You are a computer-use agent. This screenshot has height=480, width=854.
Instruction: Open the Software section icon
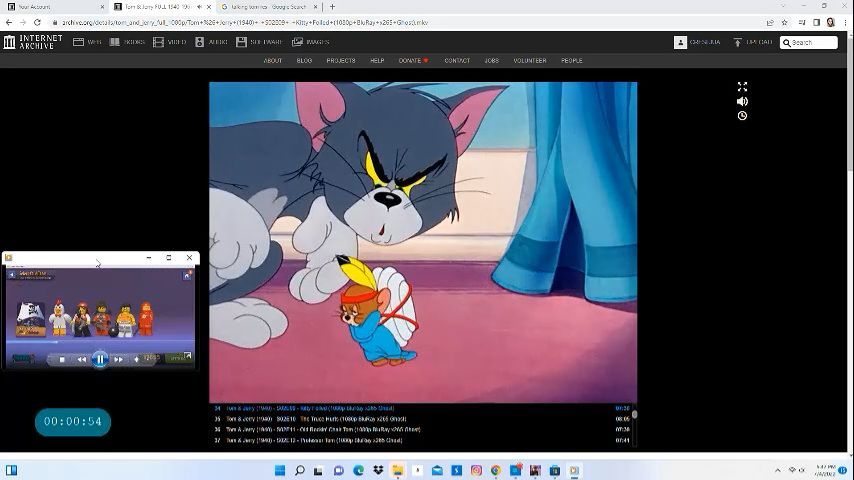[241, 42]
